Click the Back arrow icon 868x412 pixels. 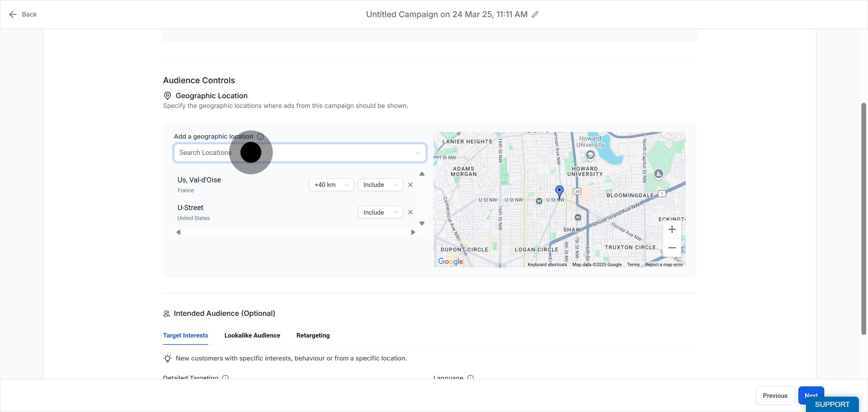[13, 14]
